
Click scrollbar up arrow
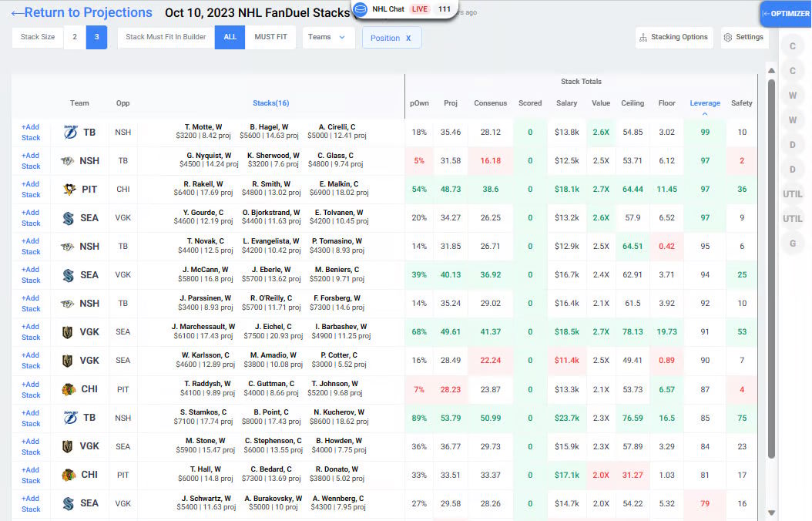(772, 70)
